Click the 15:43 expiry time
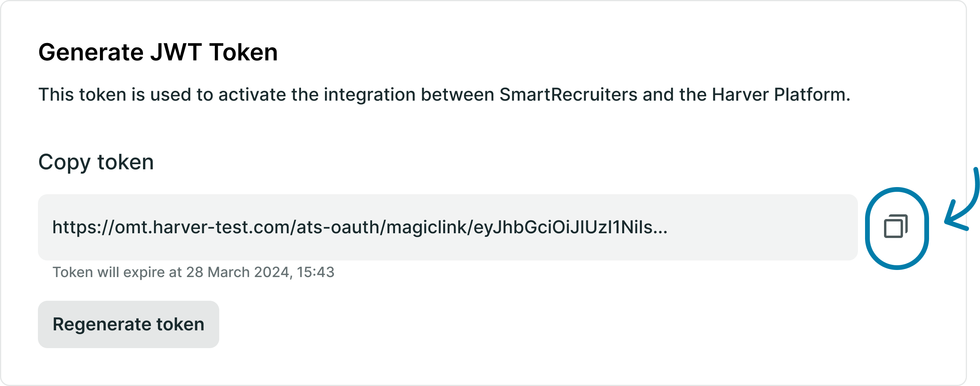This screenshot has width=980, height=386. point(315,272)
